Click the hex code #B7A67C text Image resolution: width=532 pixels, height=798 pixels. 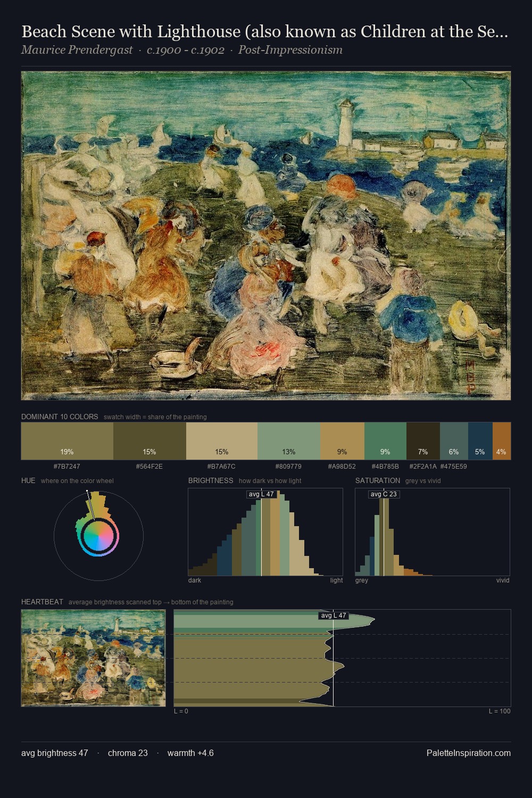(222, 467)
